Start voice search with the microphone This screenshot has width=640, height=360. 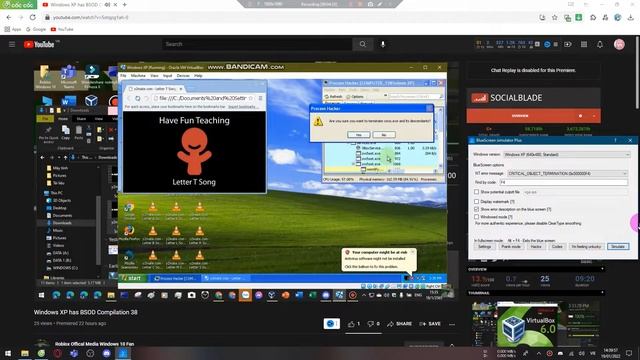point(383,44)
